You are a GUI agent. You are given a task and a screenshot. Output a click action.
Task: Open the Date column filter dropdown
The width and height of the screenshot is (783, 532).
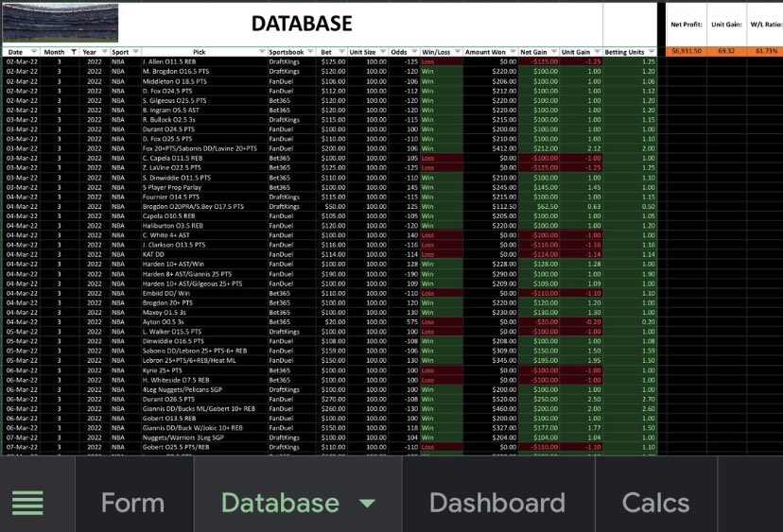tap(34, 52)
